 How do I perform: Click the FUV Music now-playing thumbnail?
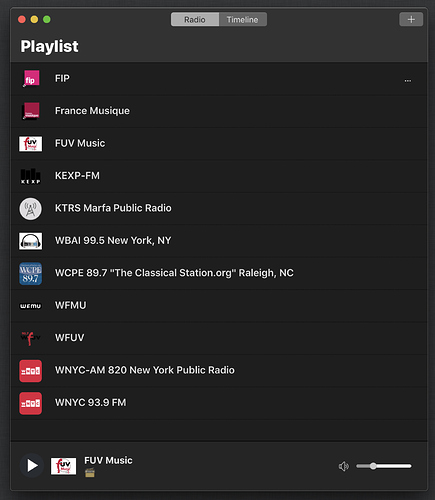point(63,466)
